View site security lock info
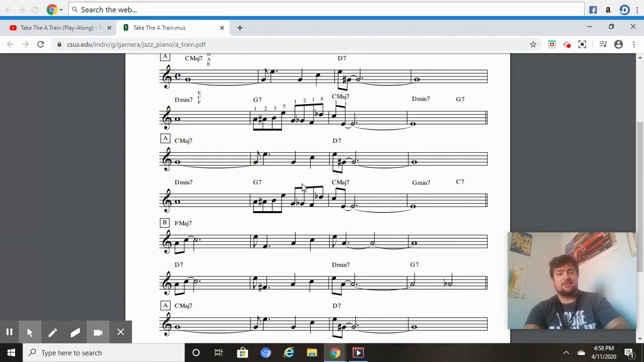 tap(59, 44)
